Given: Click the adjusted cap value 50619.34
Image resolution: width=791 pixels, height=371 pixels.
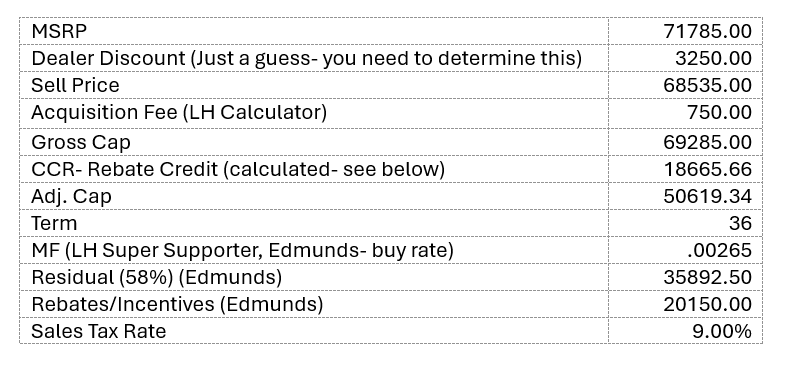Looking at the screenshot, I should (x=707, y=196).
